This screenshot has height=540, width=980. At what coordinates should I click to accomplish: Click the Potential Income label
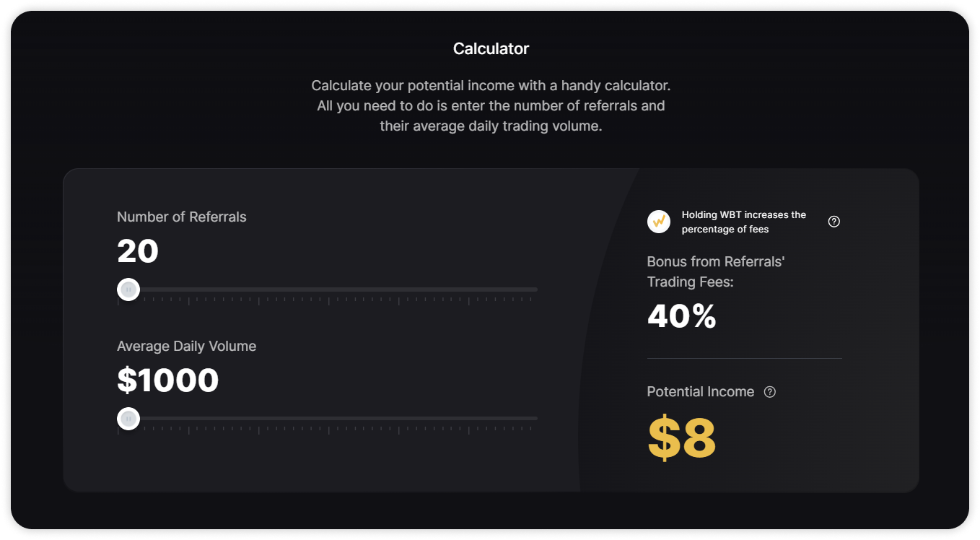[701, 392]
